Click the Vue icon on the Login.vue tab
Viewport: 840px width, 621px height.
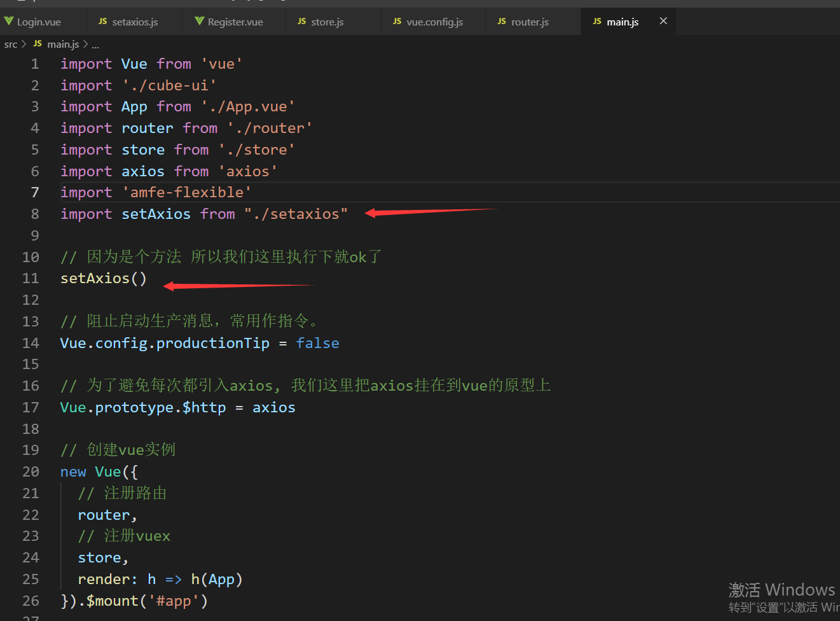click(x=9, y=22)
